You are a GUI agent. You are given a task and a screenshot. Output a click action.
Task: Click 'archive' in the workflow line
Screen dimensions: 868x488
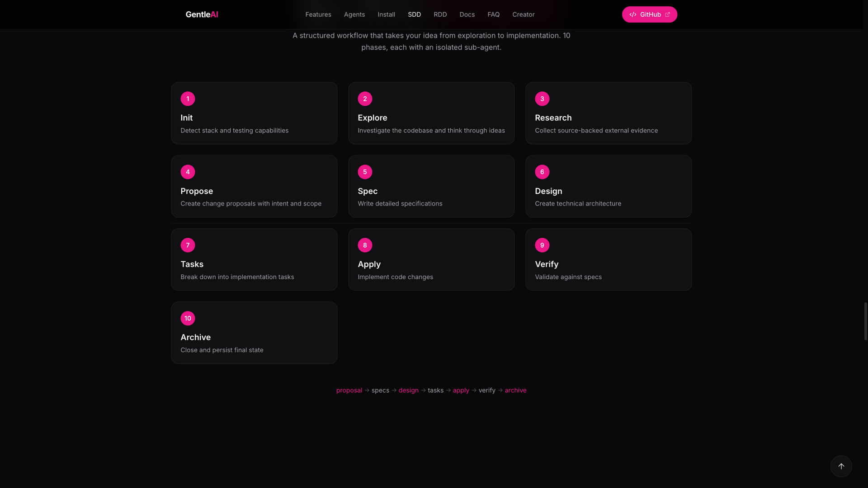click(x=515, y=390)
